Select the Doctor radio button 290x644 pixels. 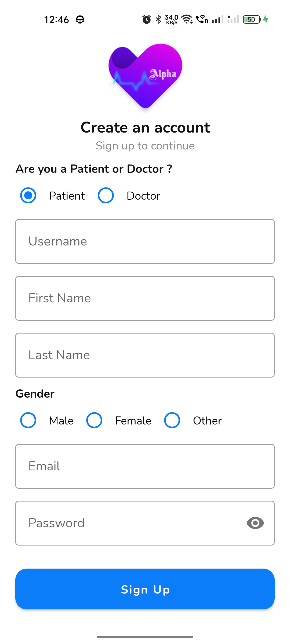point(106,196)
